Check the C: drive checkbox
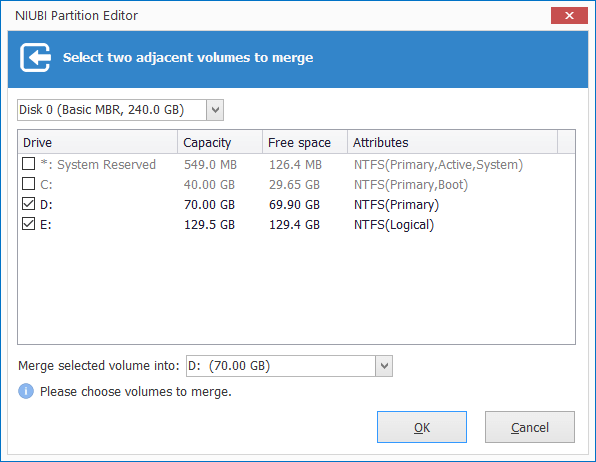The height and width of the screenshot is (462, 596). tap(29, 184)
